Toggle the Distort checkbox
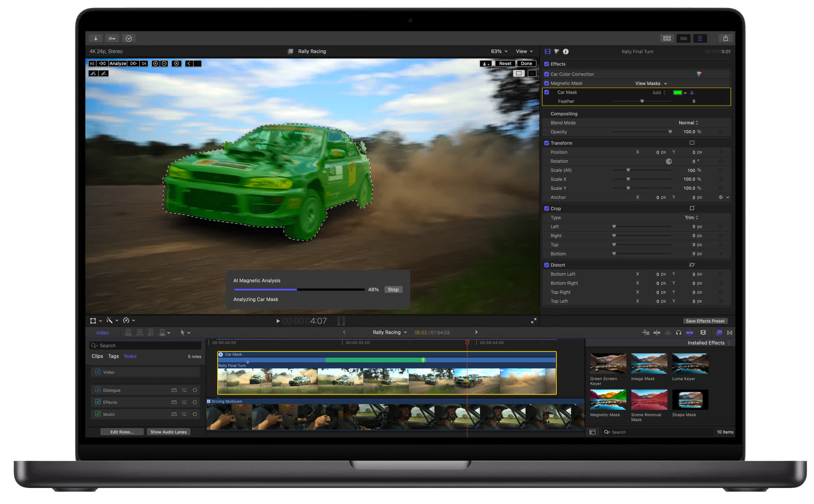 [547, 265]
